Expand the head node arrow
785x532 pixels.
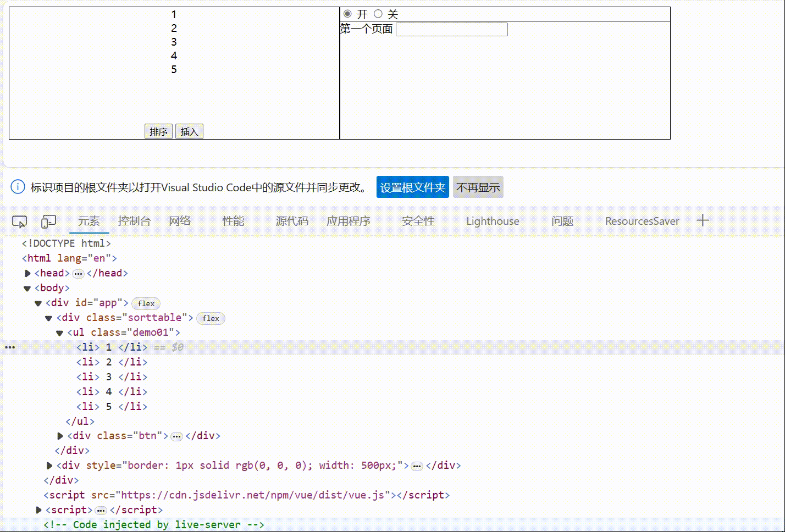[27, 273]
